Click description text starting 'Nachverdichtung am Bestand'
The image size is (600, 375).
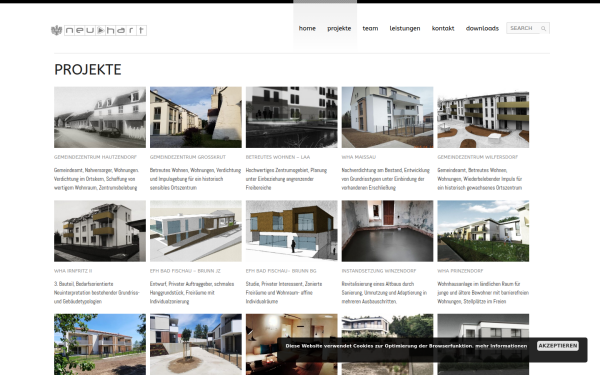386,179
